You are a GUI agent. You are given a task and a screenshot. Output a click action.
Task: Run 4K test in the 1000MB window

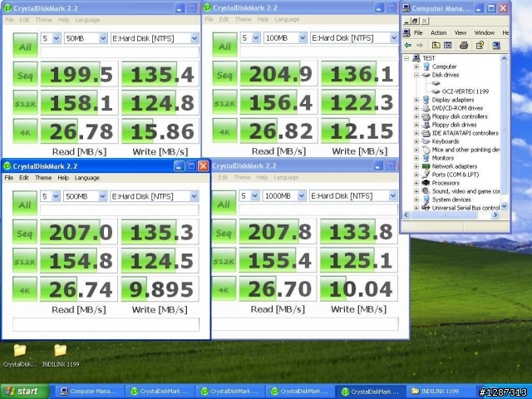[224, 289]
